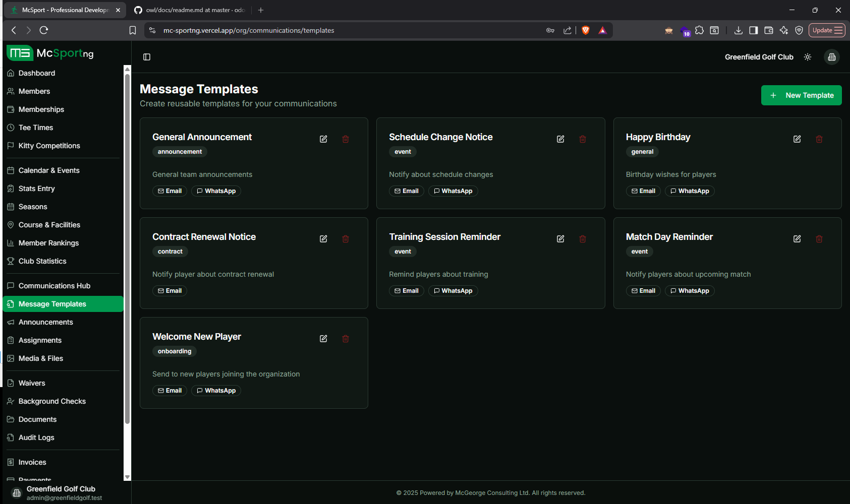Toggle light mode with the sun icon
Viewport: 850px width, 504px height.
click(808, 57)
